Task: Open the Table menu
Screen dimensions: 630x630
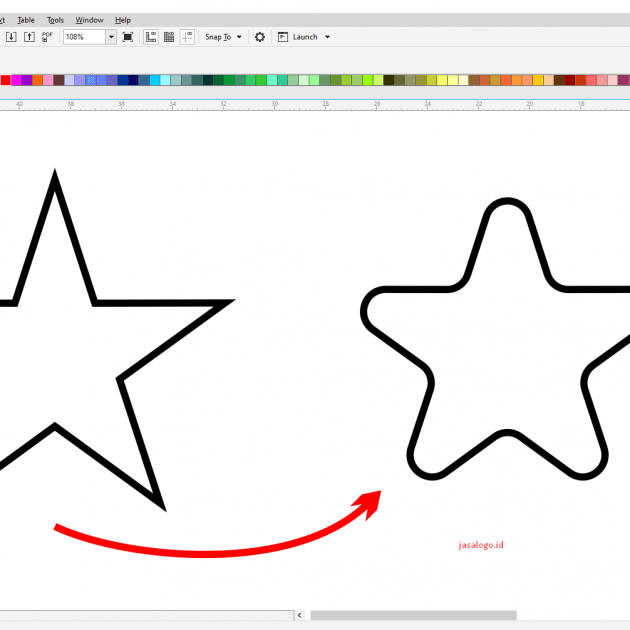Action: 26,20
